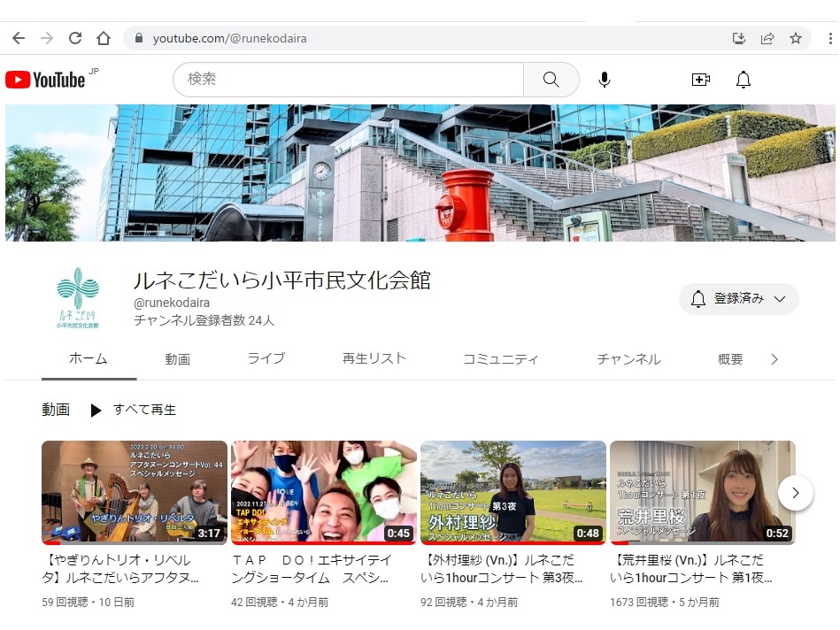840x630 pixels.
Task: Open the notifications bell in header
Action: [x=744, y=80]
